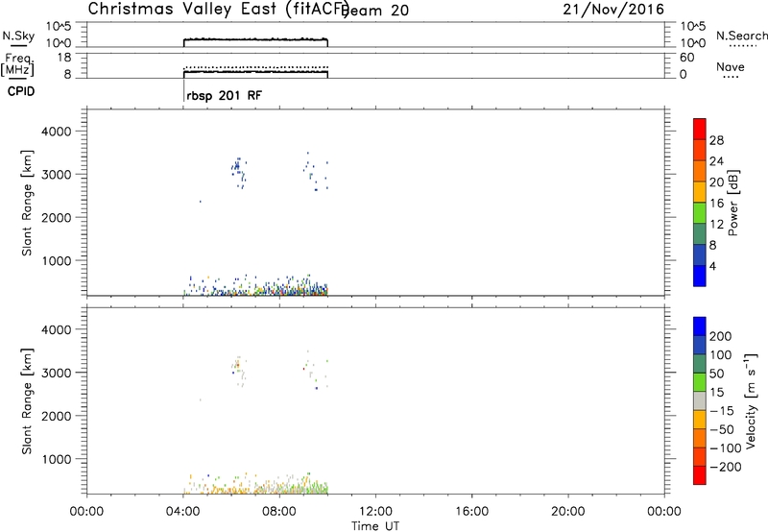Click the 'Christmas Valley East (fitACF)' title

pyautogui.click(x=219, y=10)
